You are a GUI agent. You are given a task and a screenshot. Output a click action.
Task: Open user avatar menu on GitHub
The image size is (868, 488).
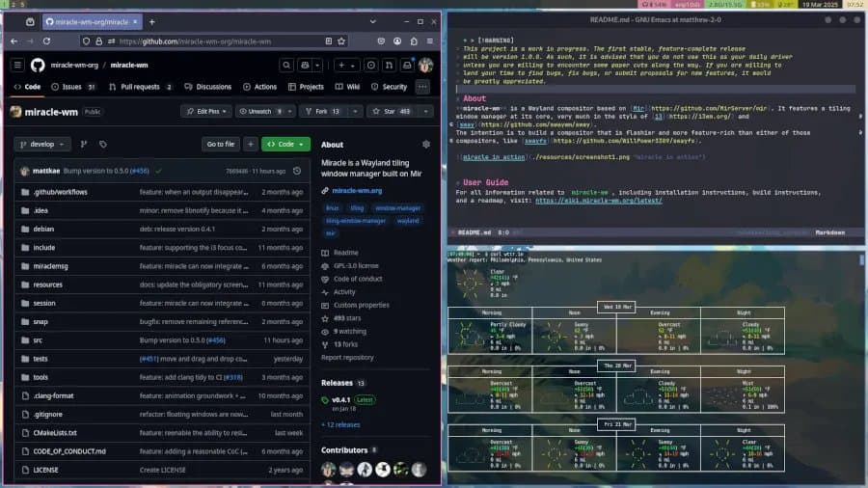(x=425, y=66)
